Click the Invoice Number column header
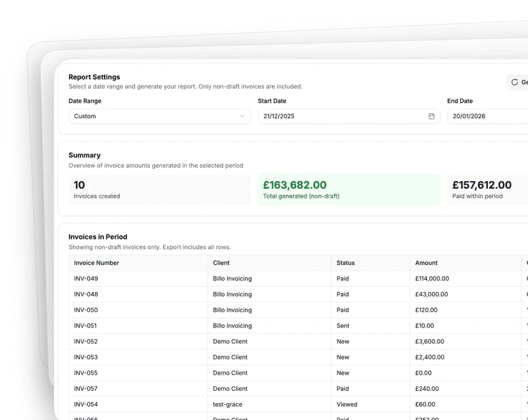Viewport: 528px width, 420px height. [x=96, y=263]
